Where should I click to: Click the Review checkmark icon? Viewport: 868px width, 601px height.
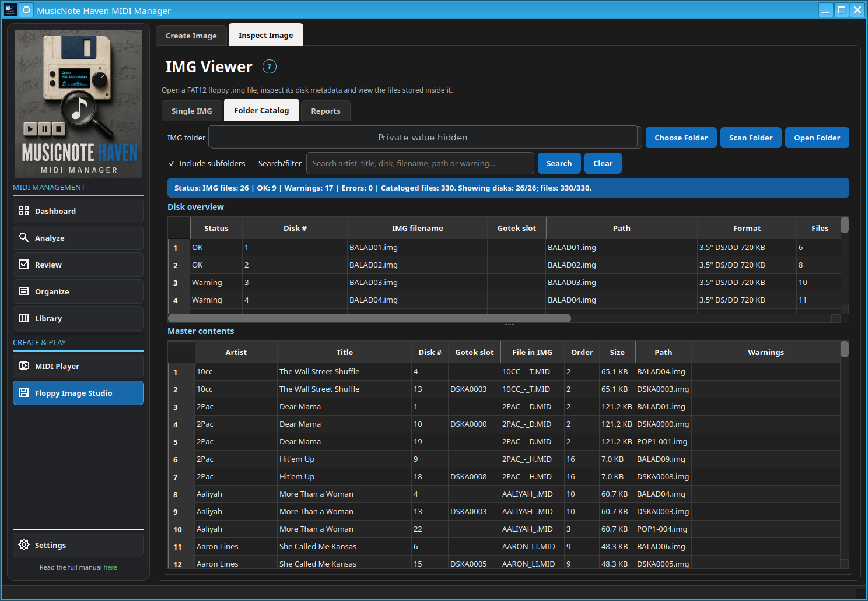24,264
